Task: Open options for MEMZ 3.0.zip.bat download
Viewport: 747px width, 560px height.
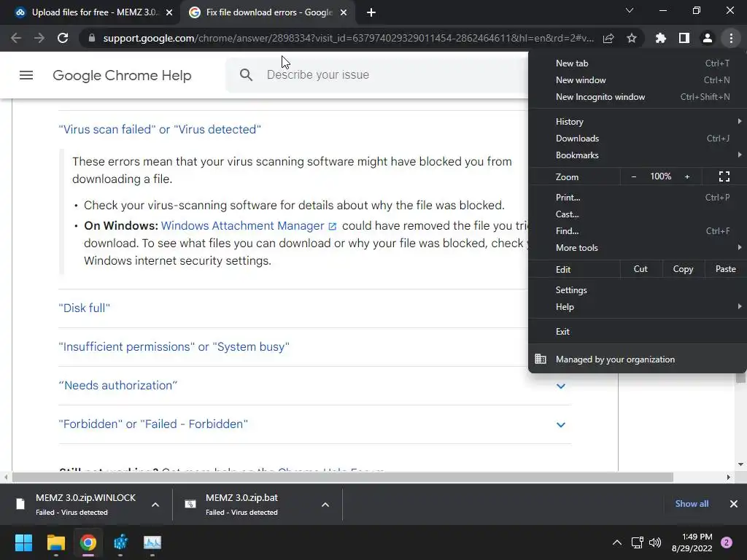Action: click(x=325, y=505)
